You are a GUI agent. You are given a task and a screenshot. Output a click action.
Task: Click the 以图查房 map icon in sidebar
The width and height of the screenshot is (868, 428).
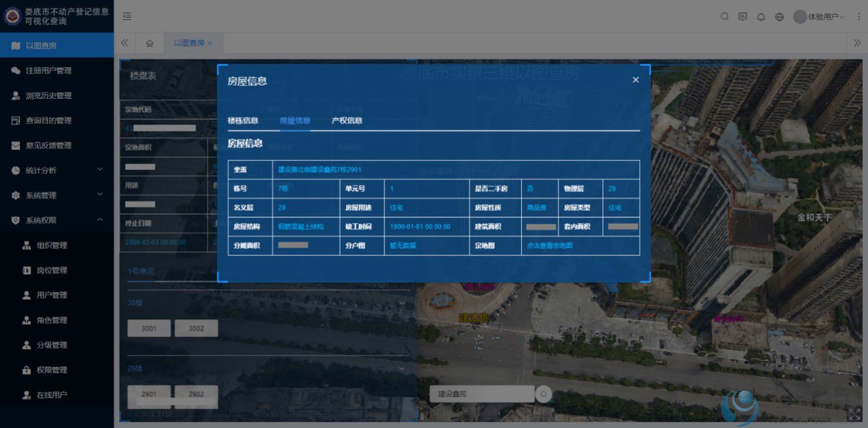click(16, 46)
